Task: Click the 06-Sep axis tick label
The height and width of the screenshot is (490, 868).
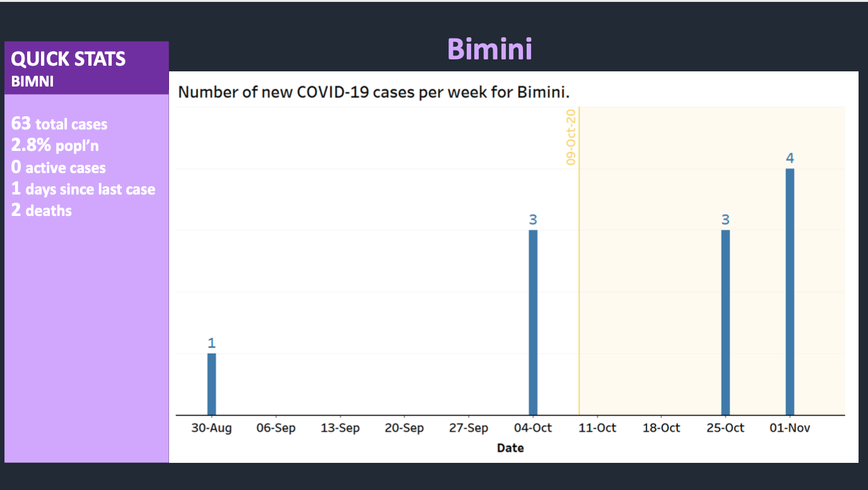Action: pyautogui.click(x=276, y=428)
